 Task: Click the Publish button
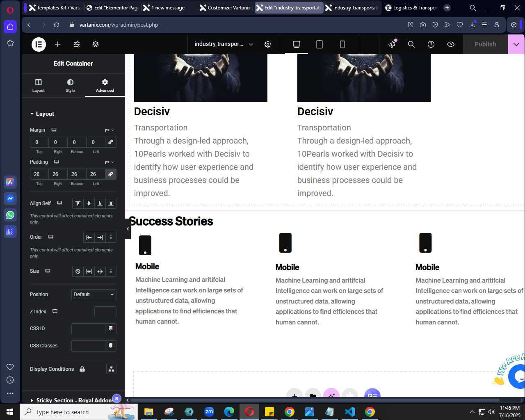tap(485, 44)
